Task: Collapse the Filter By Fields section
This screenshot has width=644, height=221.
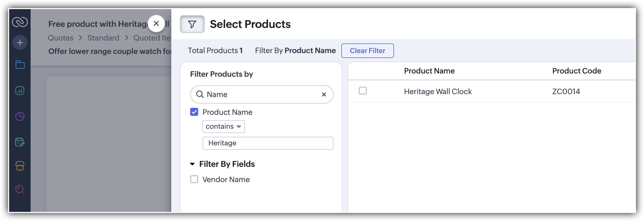Action: coord(192,164)
